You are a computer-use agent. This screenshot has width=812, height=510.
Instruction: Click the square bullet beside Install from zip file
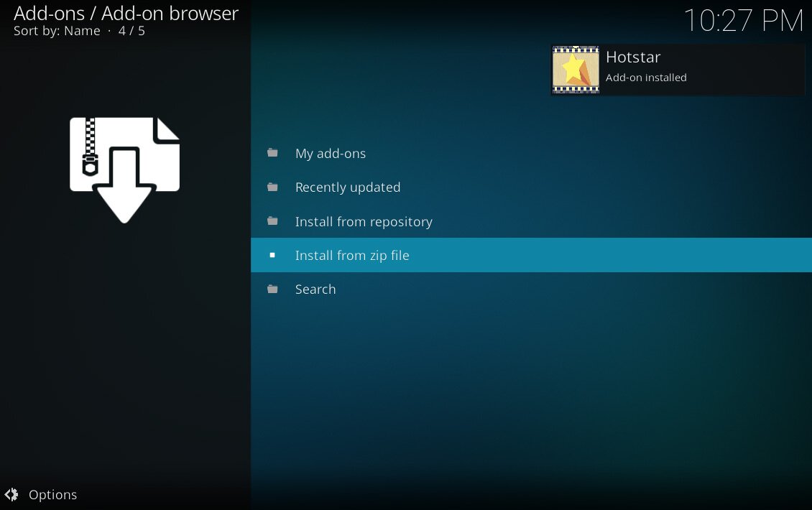[272, 255]
